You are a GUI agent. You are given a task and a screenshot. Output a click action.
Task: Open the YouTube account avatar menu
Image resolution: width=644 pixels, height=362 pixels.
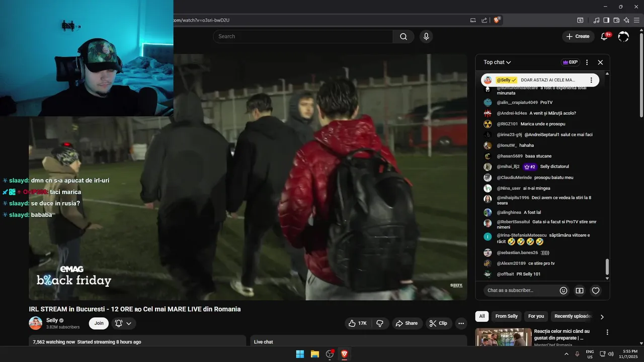[623, 36]
